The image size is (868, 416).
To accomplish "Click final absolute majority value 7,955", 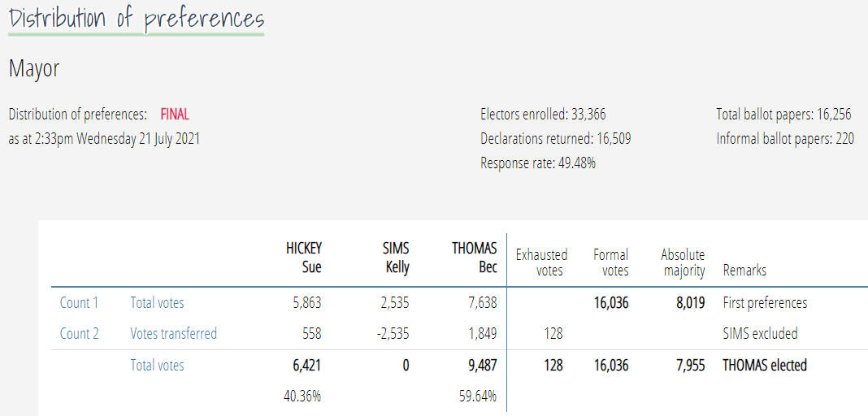I will (691, 366).
